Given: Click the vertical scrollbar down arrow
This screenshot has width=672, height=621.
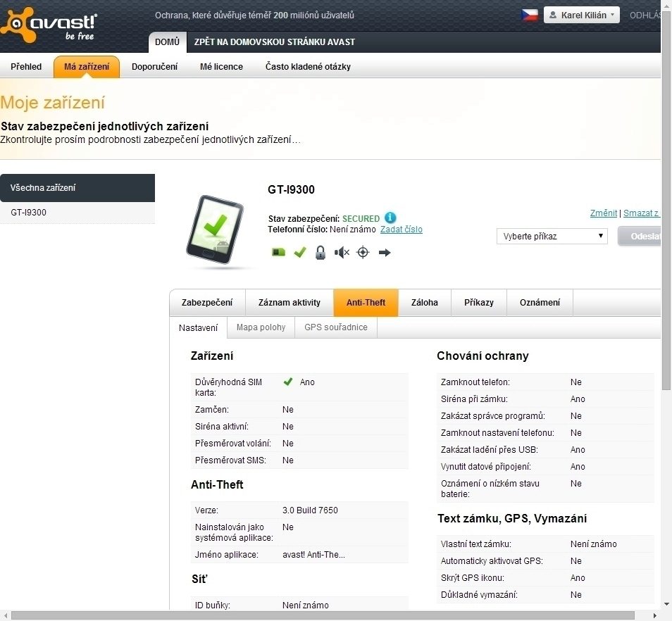Looking at the screenshot, I should (666, 604).
